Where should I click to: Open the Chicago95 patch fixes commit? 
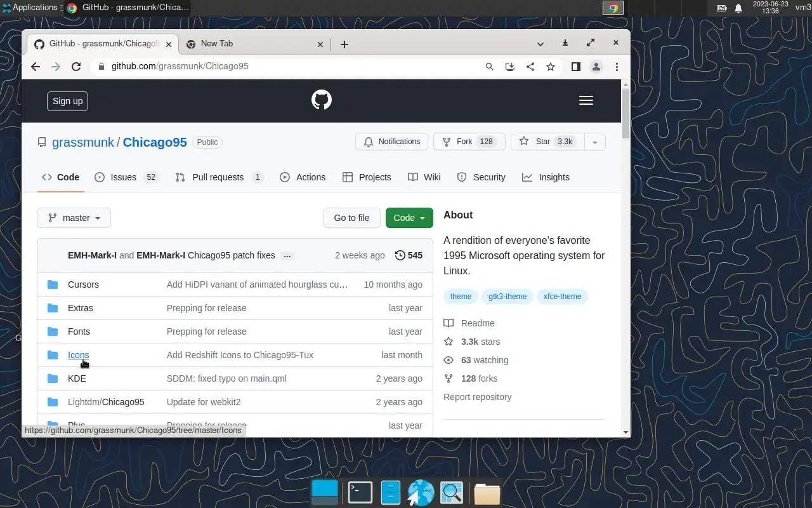pyautogui.click(x=232, y=255)
